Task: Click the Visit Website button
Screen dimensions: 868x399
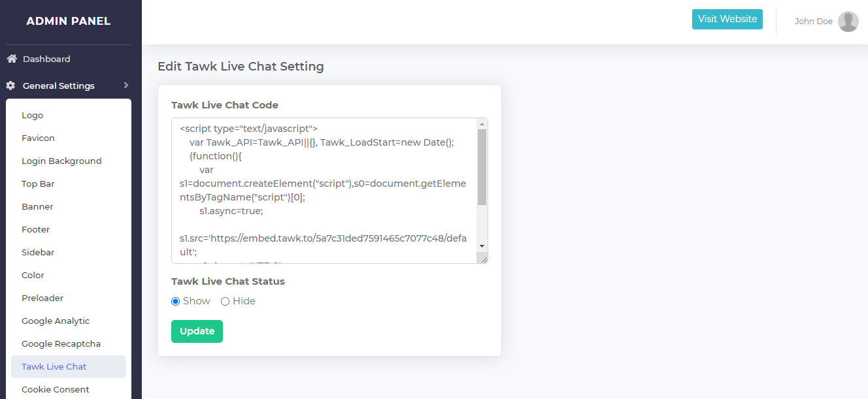Action: 727,19
